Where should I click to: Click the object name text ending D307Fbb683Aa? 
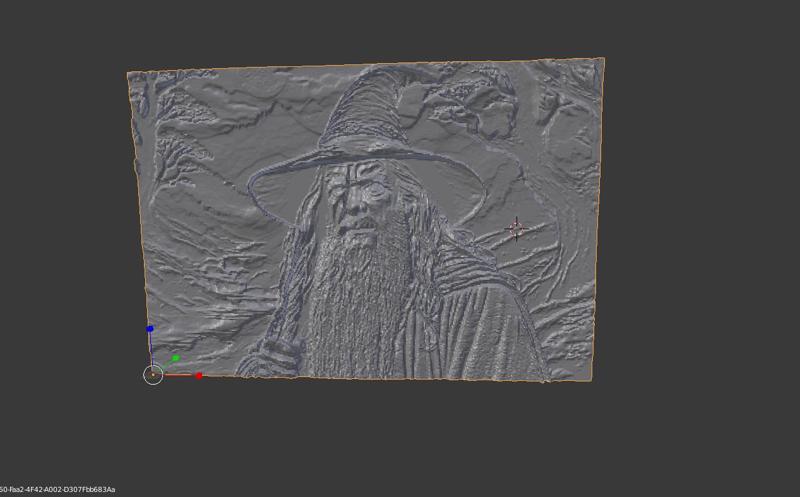click(x=58, y=489)
